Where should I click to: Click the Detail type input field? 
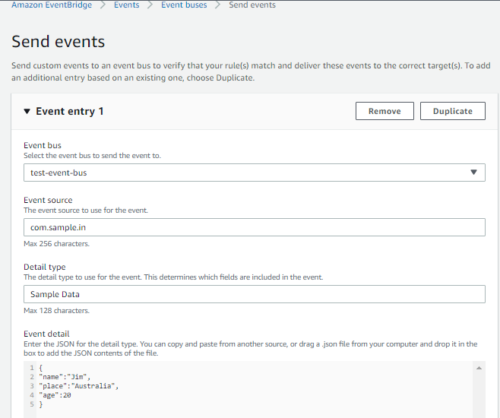point(254,294)
